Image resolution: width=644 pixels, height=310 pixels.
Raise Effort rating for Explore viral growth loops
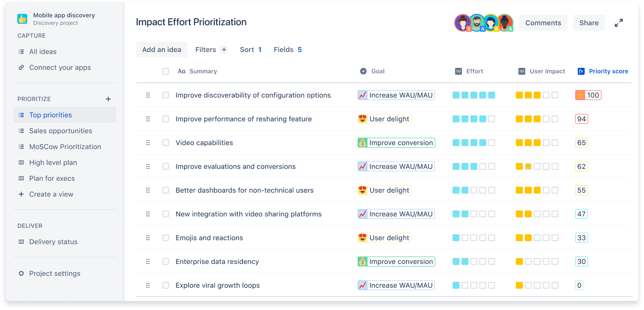click(x=465, y=285)
